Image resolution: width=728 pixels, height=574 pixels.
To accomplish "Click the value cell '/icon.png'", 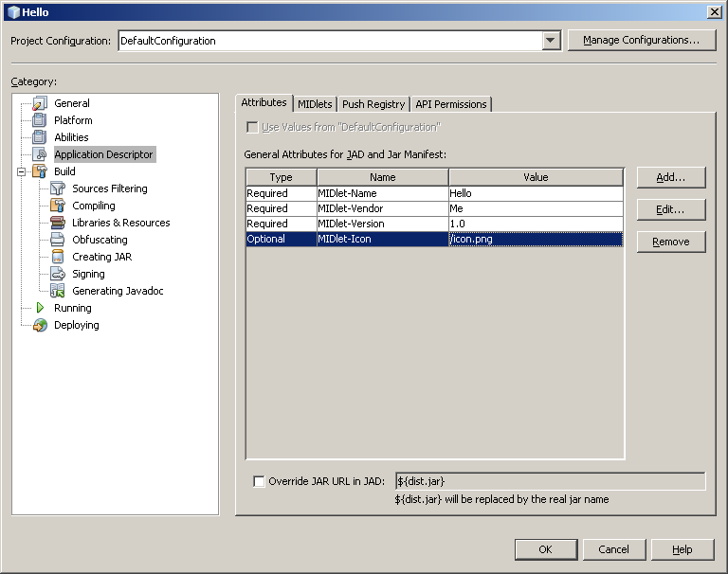I will [x=536, y=239].
